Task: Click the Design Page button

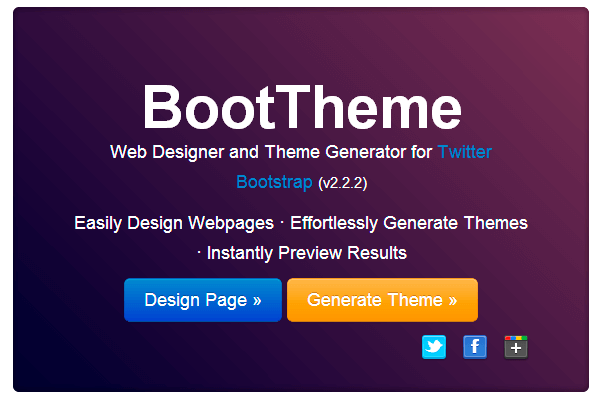Action: tap(202, 300)
